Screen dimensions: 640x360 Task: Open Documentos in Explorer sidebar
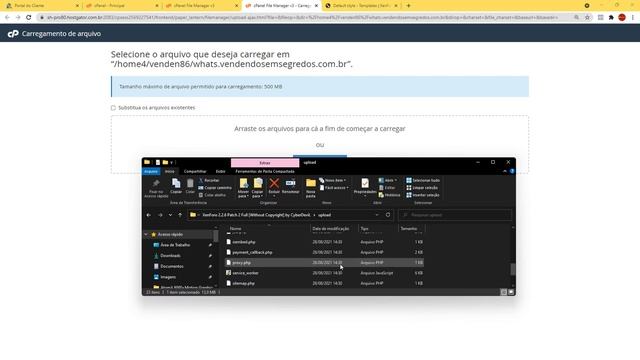(171, 266)
